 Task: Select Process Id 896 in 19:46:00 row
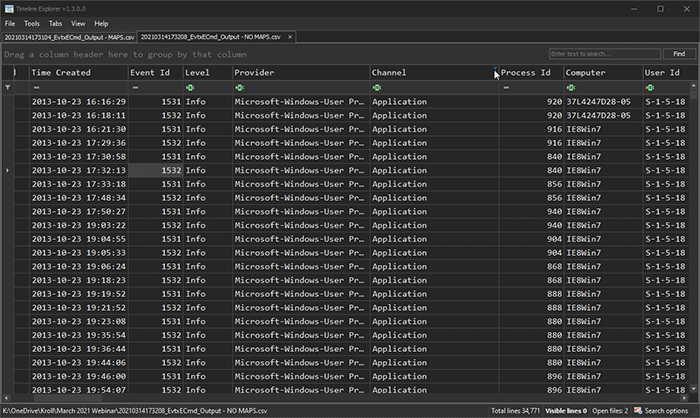click(x=531, y=376)
